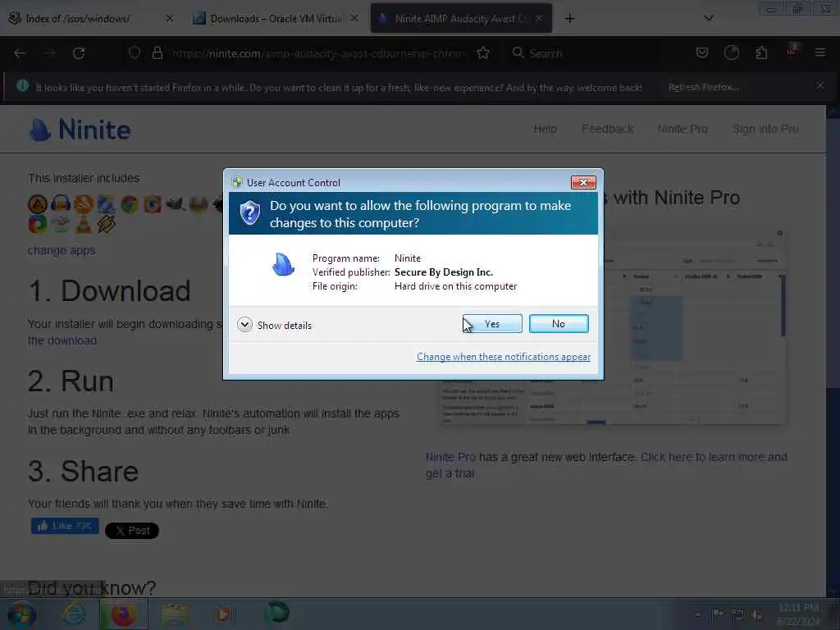The image size is (840, 630).
Task: Click the Firefox taskbar icon
Action: (123, 614)
